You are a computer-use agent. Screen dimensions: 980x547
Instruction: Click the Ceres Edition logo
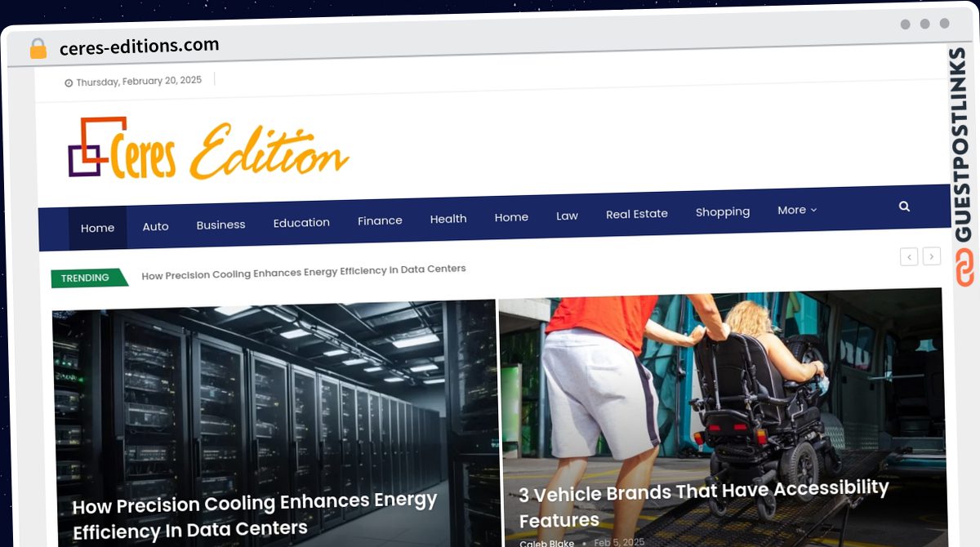[208, 149]
